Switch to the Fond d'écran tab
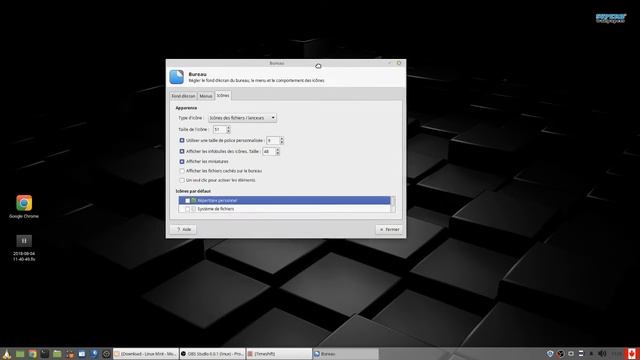640x360 pixels. coord(183,96)
